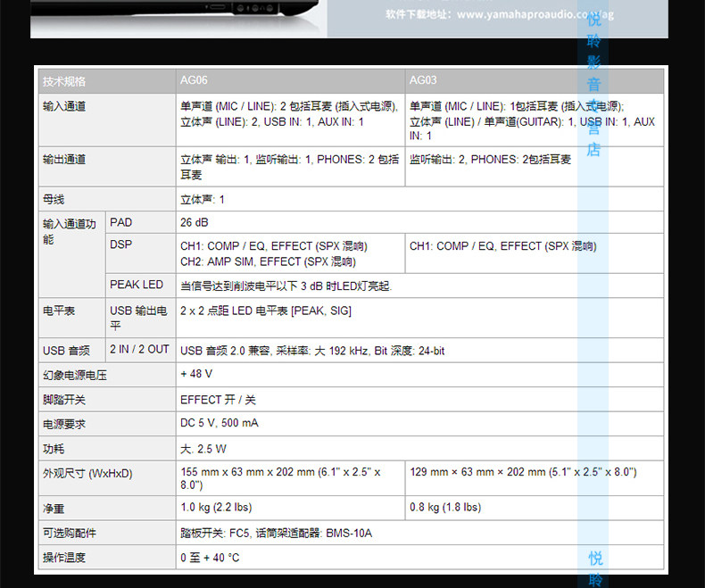Click the '操作温度' row label
705x588 pixels.
click(x=64, y=558)
